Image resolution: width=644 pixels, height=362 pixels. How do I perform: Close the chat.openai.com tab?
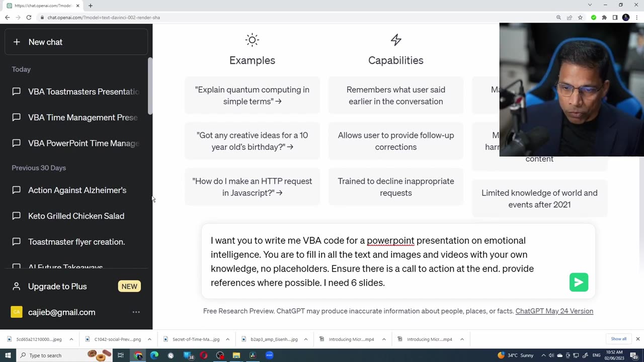[x=77, y=6]
